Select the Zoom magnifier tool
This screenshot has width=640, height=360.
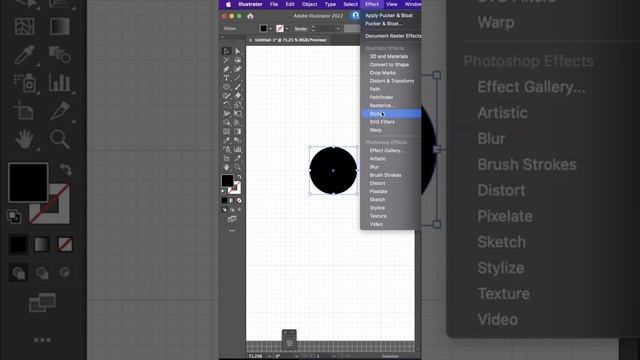point(238,167)
